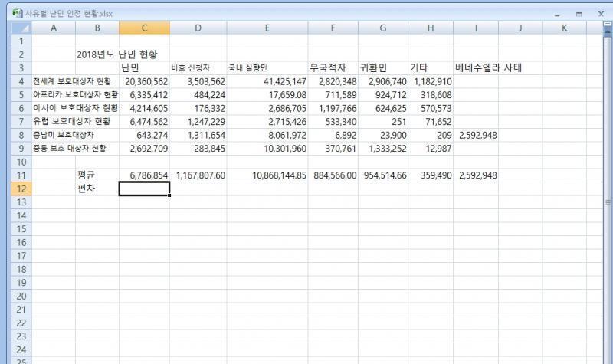Click the cell with value 71,652
The height and width of the screenshot is (364, 613).
click(431, 122)
